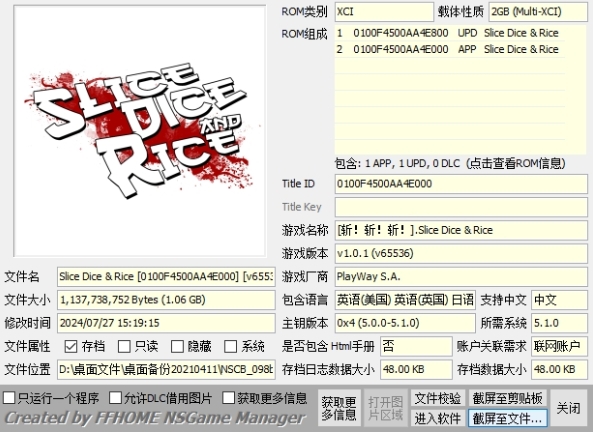Toggle 允许DLC借用图片 checkbox

(115, 398)
